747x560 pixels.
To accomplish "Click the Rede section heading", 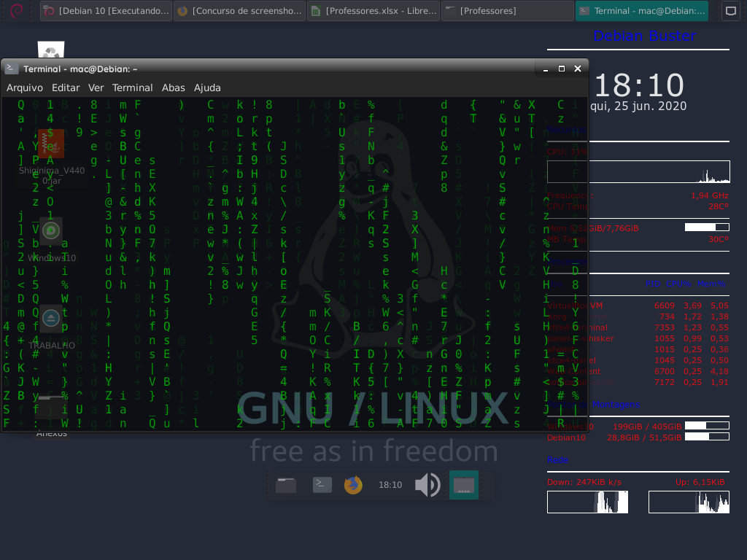I will click(557, 459).
